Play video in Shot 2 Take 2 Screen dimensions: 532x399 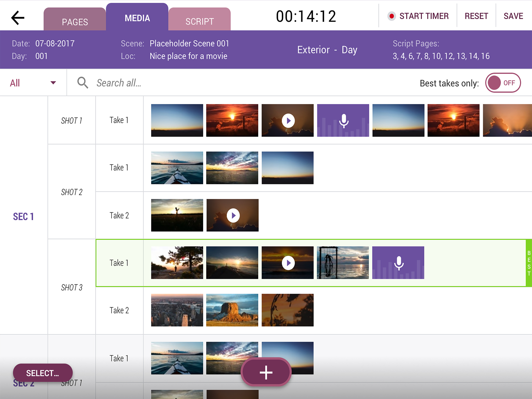pos(233,215)
